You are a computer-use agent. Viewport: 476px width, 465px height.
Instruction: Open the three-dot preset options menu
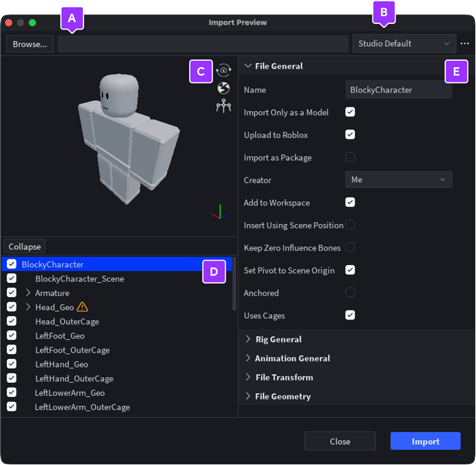coord(464,44)
